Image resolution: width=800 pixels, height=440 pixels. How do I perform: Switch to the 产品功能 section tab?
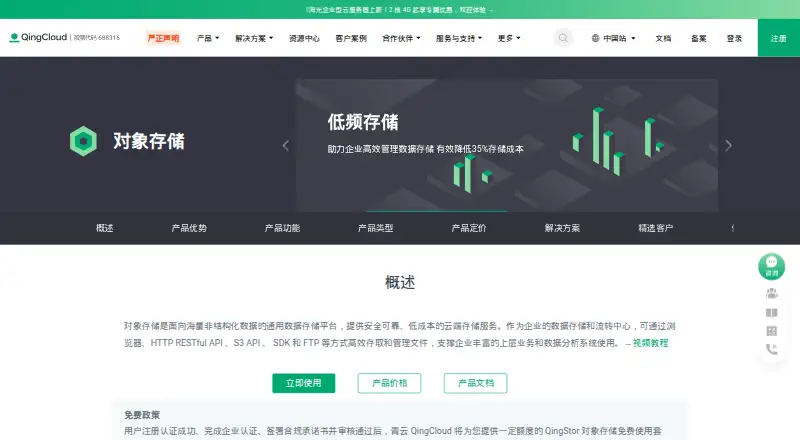pos(282,228)
